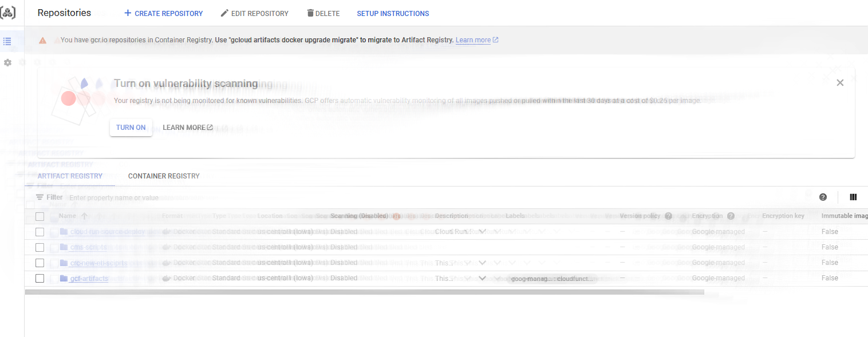Open the Settings gear in sidebar
The image size is (868, 337).
coord(7,62)
